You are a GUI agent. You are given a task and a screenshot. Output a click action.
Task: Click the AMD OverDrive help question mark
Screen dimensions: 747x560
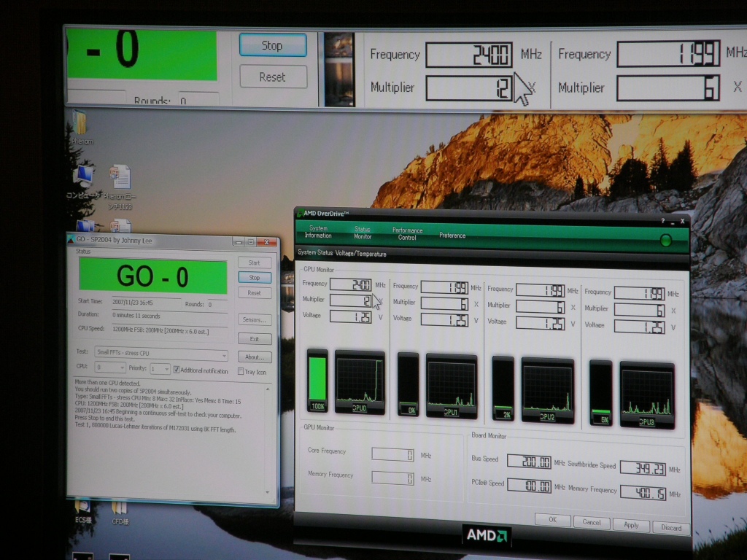click(663, 220)
